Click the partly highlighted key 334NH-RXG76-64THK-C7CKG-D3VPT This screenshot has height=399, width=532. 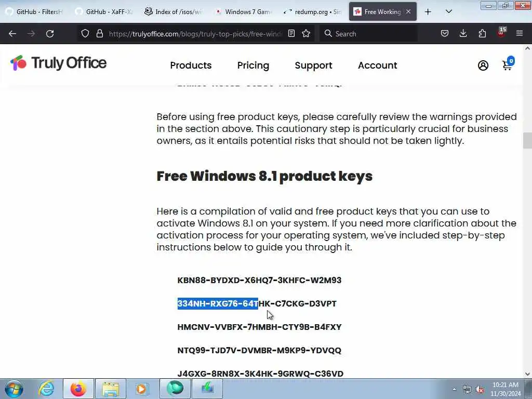(x=257, y=303)
